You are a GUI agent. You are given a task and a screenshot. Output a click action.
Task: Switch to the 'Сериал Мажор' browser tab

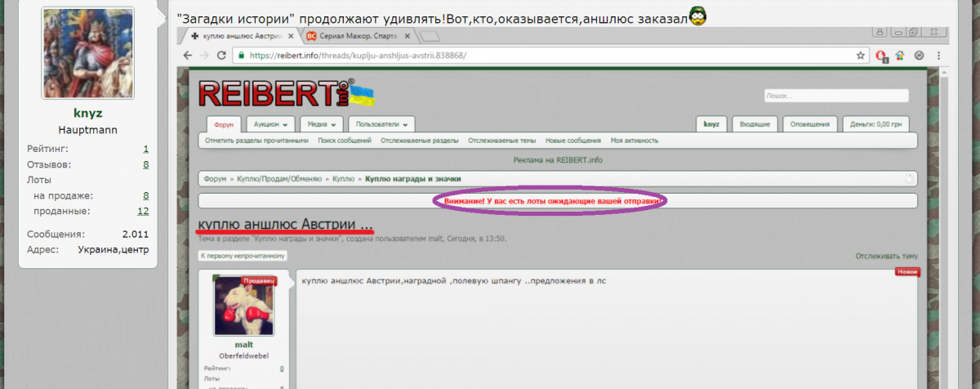pos(359,37)
